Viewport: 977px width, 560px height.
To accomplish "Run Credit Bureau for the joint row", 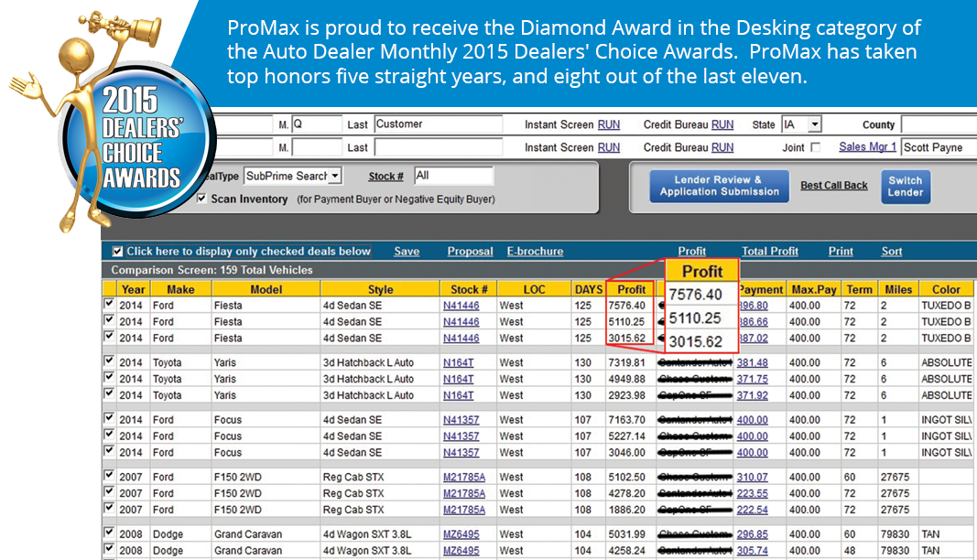I will tap(722, 147).
